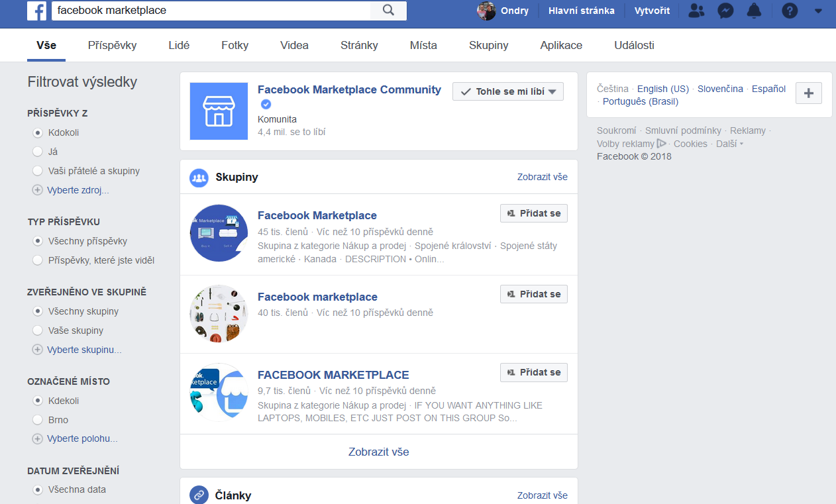Expand Další footer dropdown
This screenshot has height=504, width=836.
(729, 144)
